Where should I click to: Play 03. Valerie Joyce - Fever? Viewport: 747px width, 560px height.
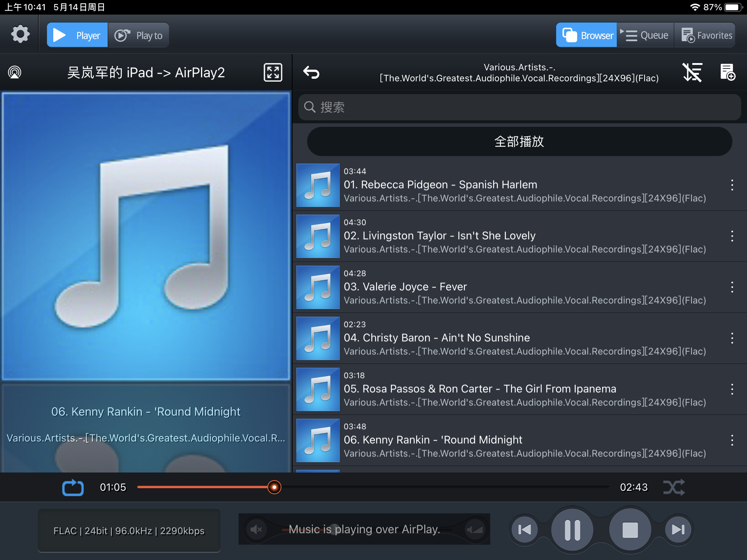519,287
